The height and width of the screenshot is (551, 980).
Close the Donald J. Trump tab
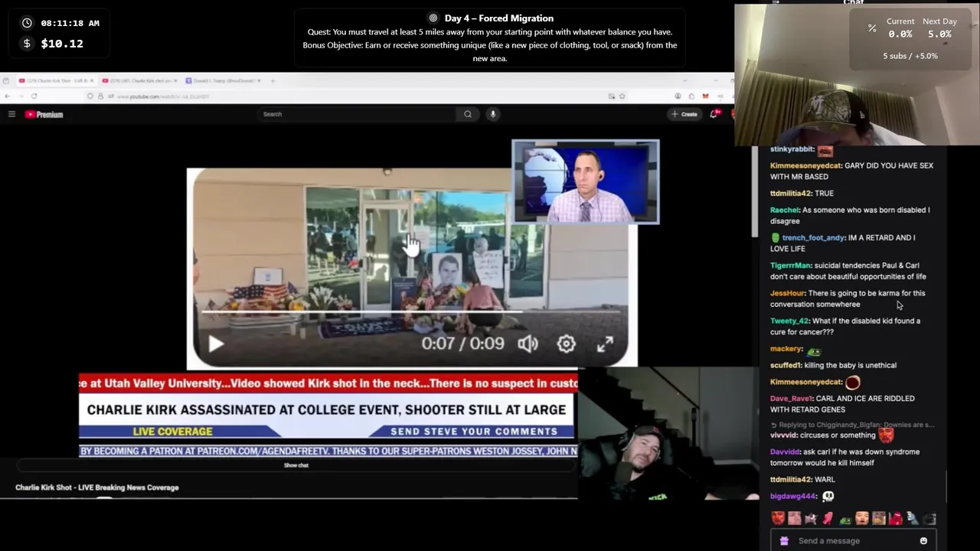(259, 80)
